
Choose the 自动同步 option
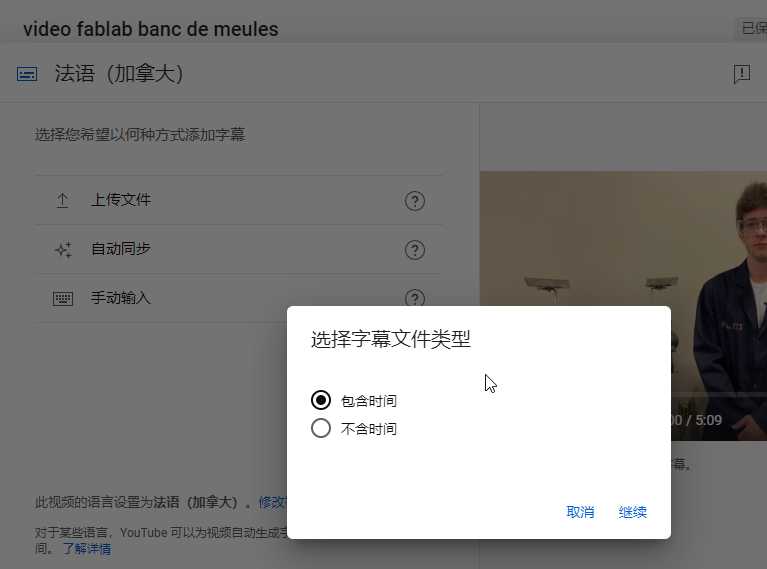(x=239, y=250)
